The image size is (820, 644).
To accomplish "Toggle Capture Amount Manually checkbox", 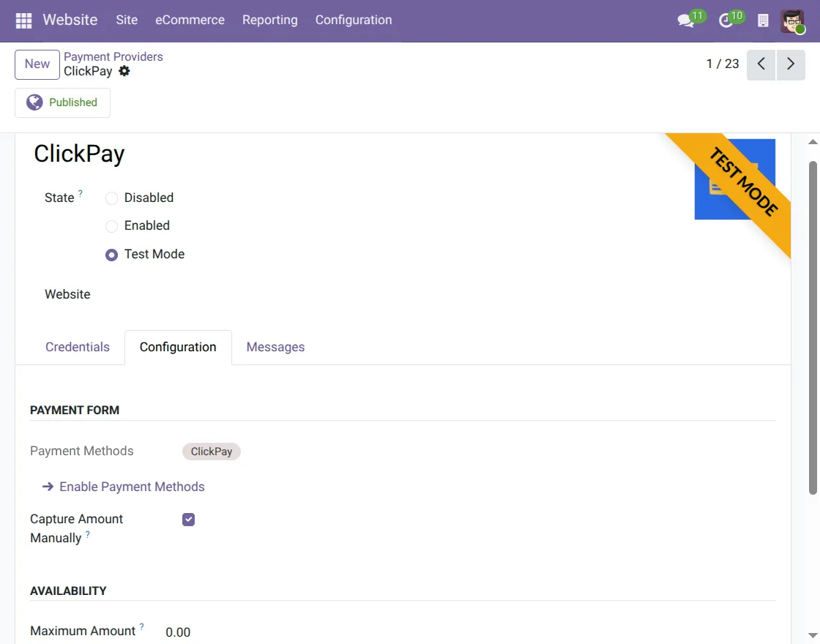I will pyautogui.click(x=188, y=519).
